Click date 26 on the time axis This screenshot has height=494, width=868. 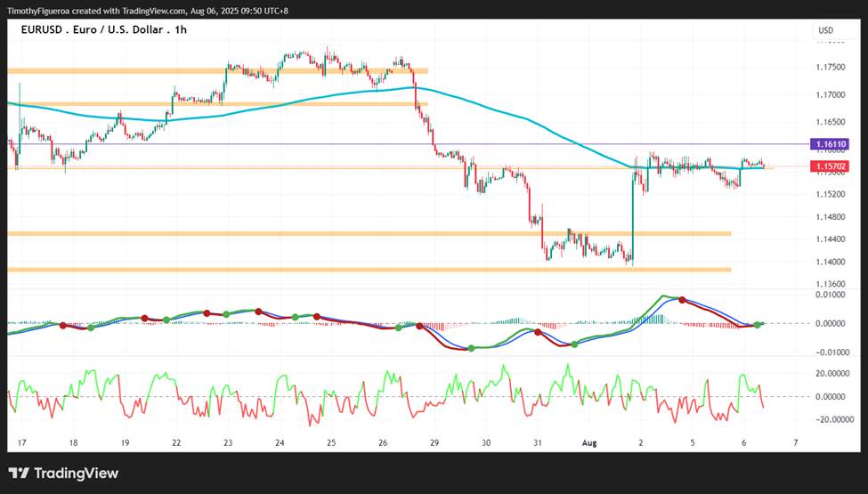383,443
